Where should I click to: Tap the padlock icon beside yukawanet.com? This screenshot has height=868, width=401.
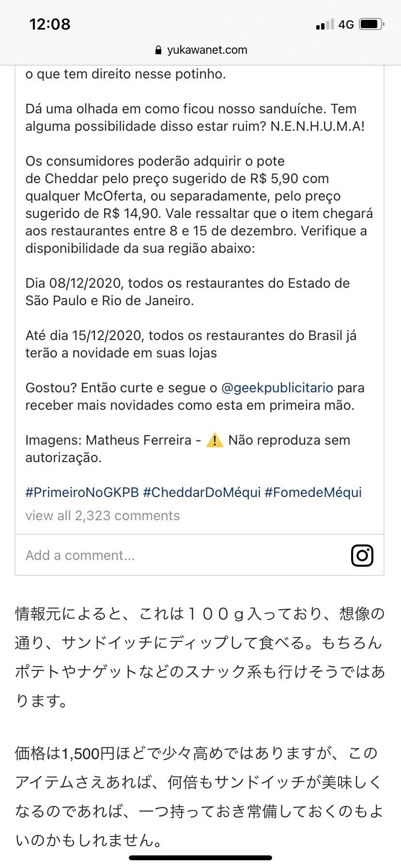tap(158, 50)
